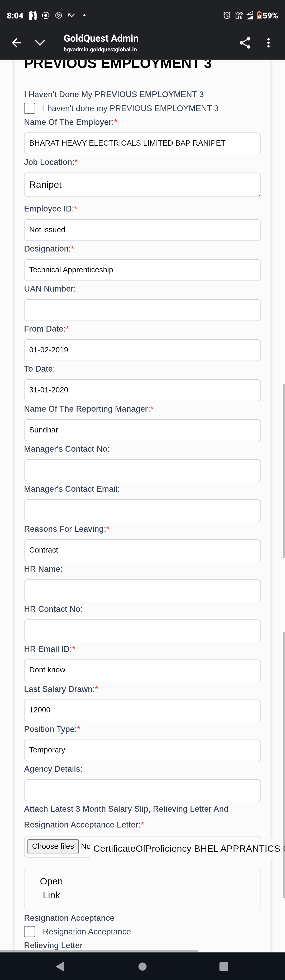
Task: Click the Name Of The Employer field
Action: (142, 144)
